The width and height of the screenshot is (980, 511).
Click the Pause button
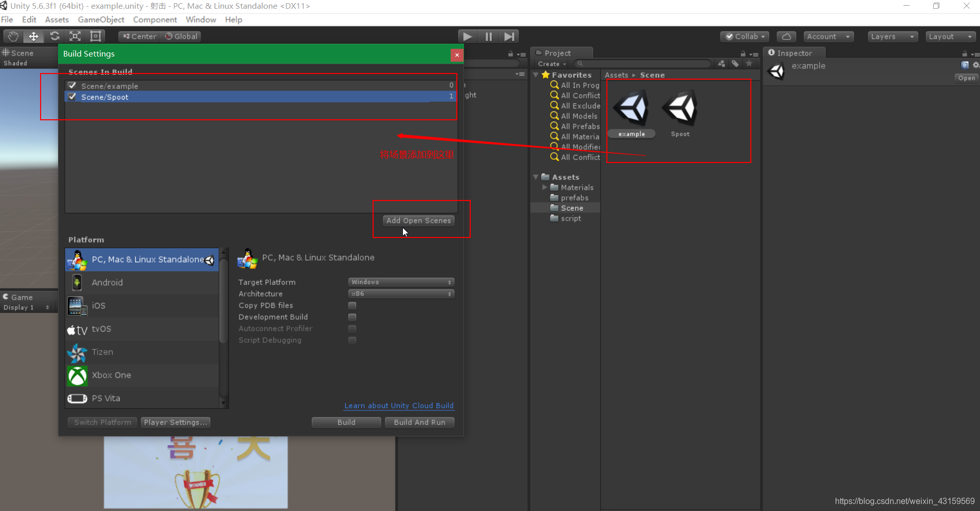coord(488,36)
